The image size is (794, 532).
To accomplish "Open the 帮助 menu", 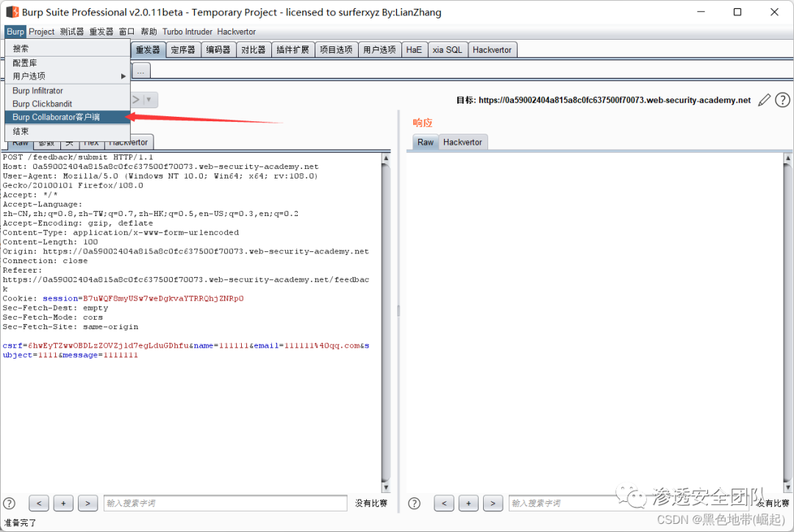I will 149,32.
